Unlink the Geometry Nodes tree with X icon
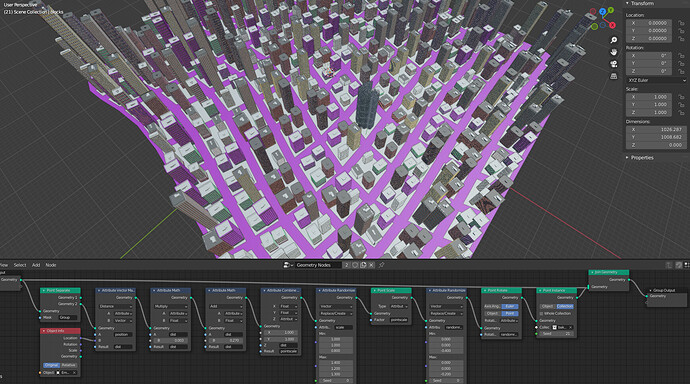 (371, 265)
